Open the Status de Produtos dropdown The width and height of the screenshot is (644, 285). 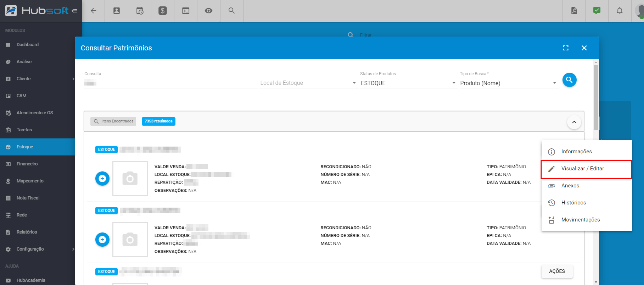click(408, 83)
